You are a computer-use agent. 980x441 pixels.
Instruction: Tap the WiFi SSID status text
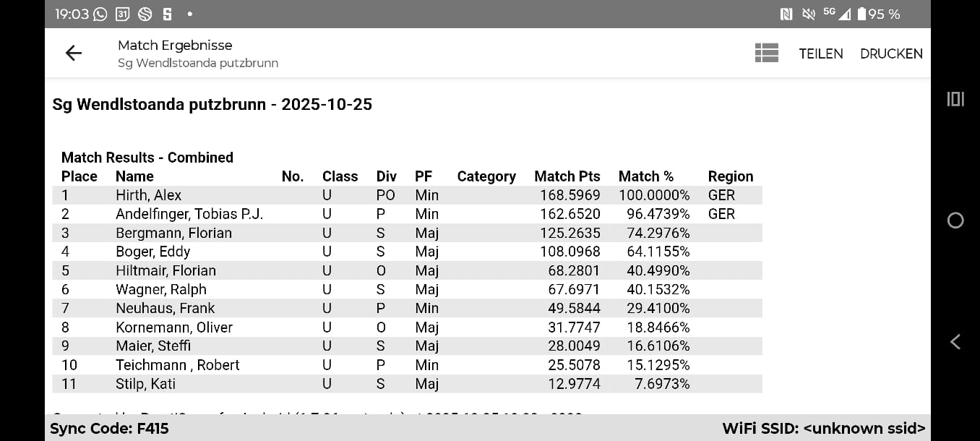tap(823, 429)
